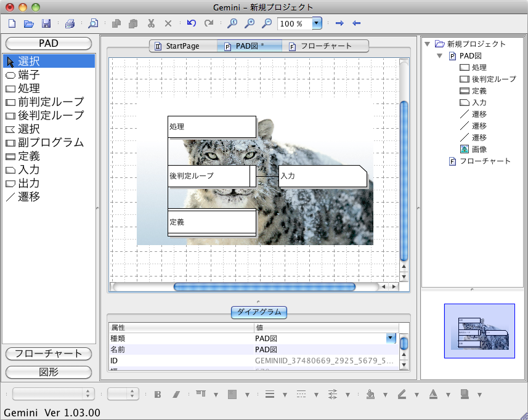
Task: Zoom out with the minus magnifier
Action: point(267,23)
